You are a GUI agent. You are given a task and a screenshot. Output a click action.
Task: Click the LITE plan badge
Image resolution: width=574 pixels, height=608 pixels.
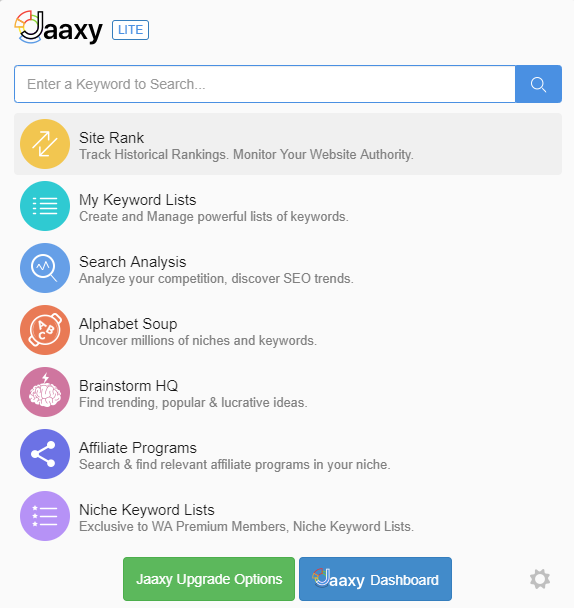coord(130,30)
